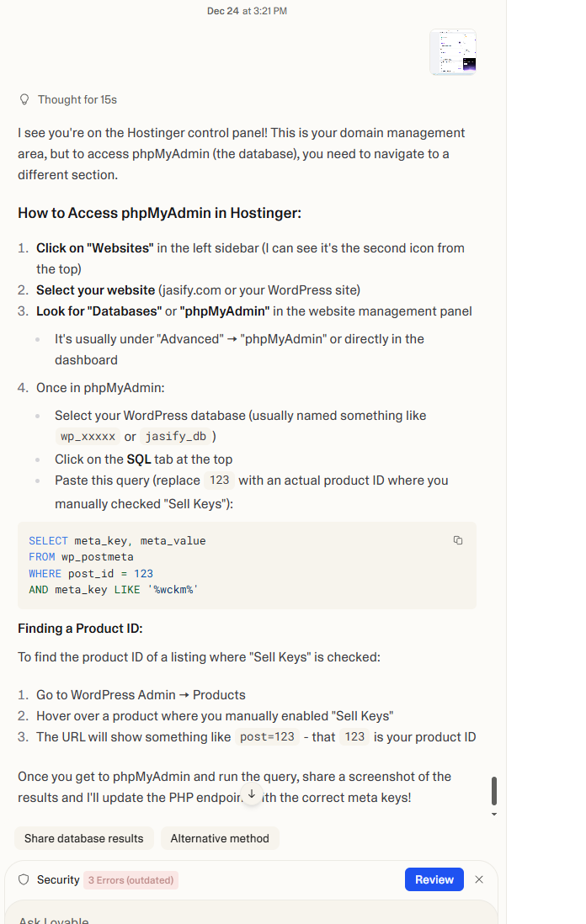The width and height of the screenshot is (586, 924).
Task: Copy the SQL query code block
Action: point(458,540)
